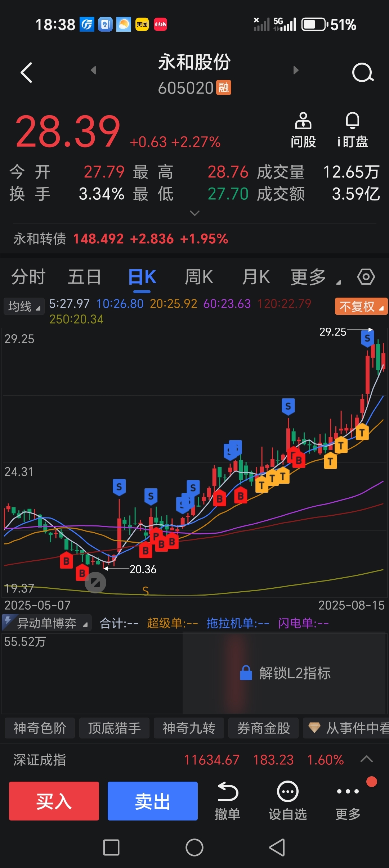Tap the 顶底猎手 button

[x=114, y=728]
